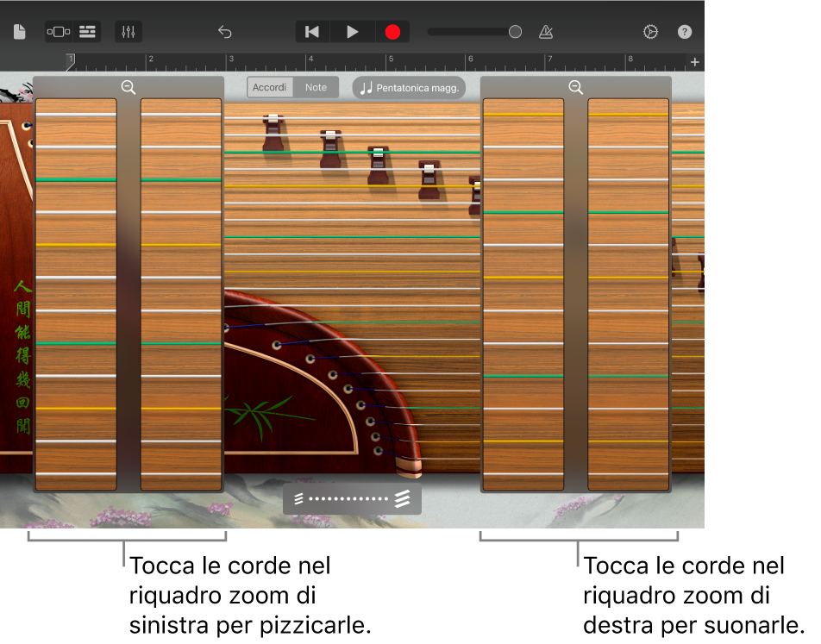Viewport: 821px width, 644px height.
Task: Click bar 4 marker on the ruler
Action: point(310,60)
